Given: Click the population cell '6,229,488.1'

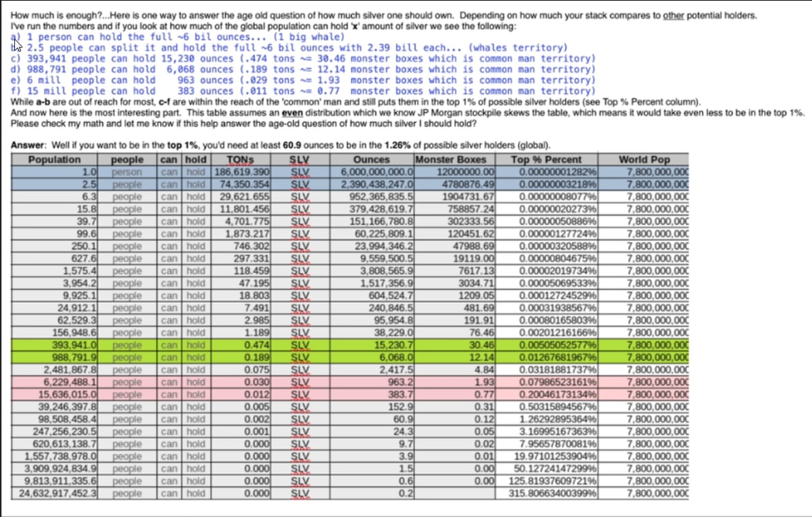Looking at the screenshot, I should click(x=54, y=383).
